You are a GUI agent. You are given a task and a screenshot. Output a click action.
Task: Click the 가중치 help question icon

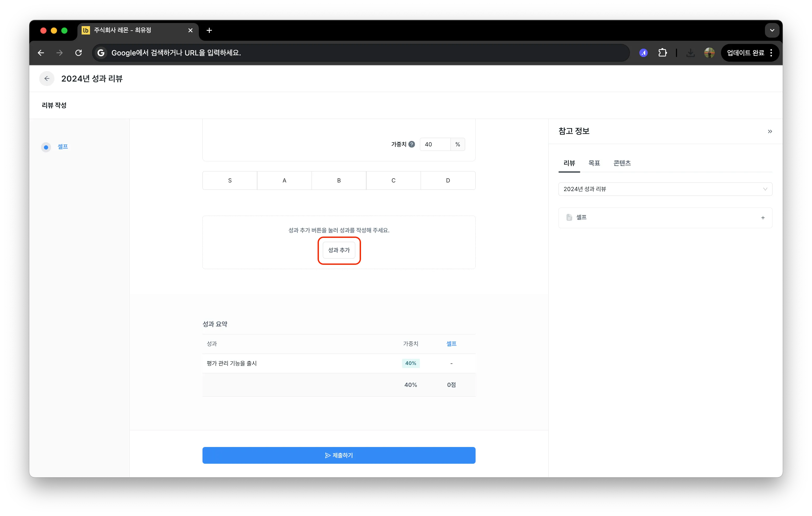(x=412, y=144)
